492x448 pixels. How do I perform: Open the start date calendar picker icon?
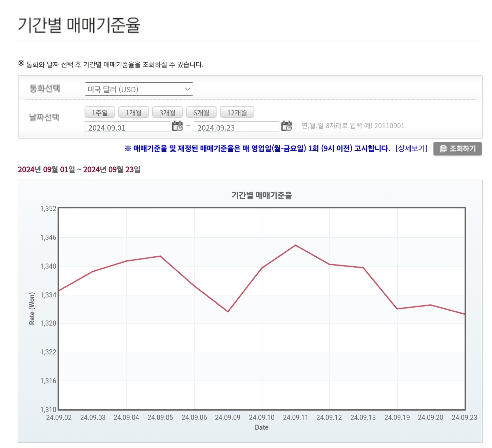tap(177, 126)
